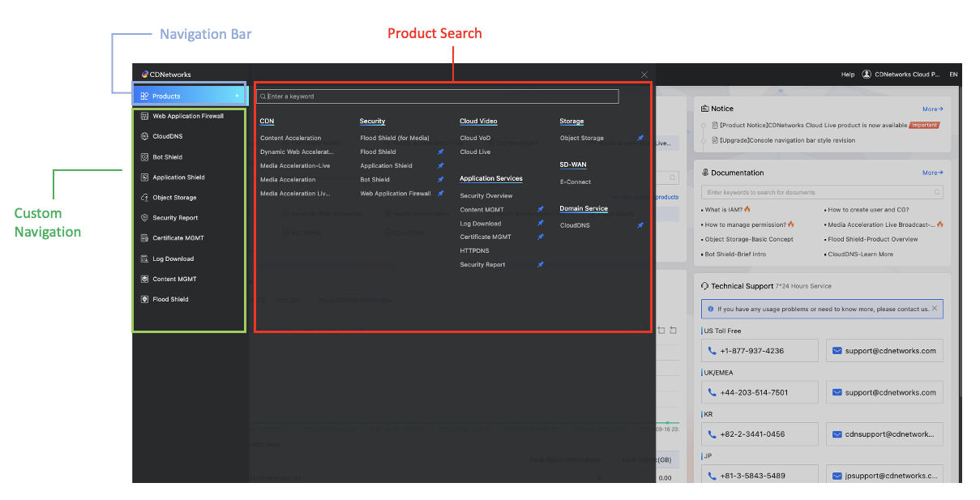The image size is (980, 500).
Task: Click the user avatar icon in header
Action: (867, 75)
